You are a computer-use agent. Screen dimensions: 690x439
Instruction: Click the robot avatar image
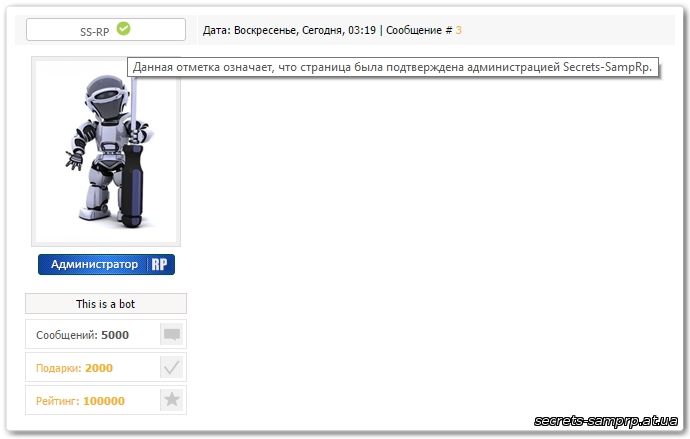pyautogui.click(x=106, y=152)
